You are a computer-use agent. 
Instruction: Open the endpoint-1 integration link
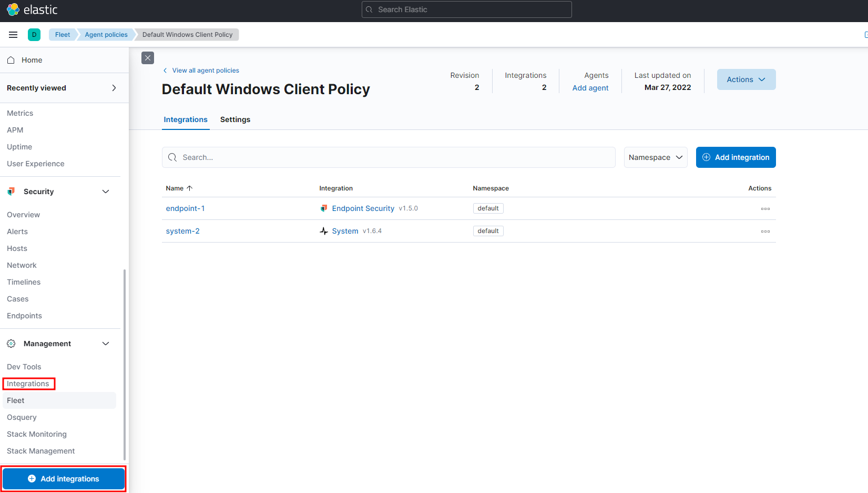185,208
